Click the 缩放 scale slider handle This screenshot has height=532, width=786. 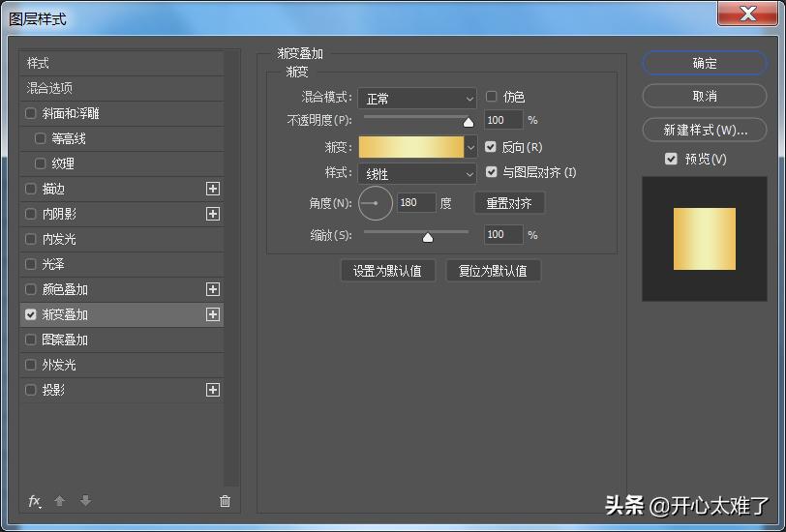[428, 237]
